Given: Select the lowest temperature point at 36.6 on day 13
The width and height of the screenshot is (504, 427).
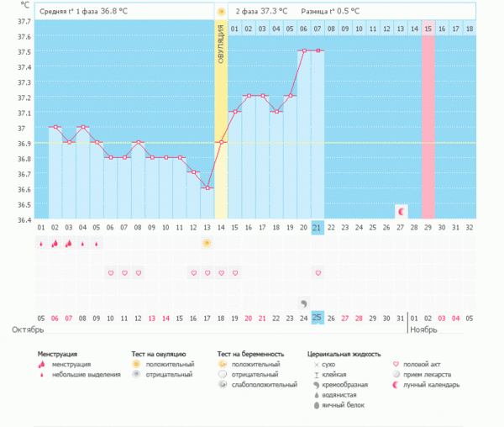Looking at the screenshot, I should click(x=207, y=188).
